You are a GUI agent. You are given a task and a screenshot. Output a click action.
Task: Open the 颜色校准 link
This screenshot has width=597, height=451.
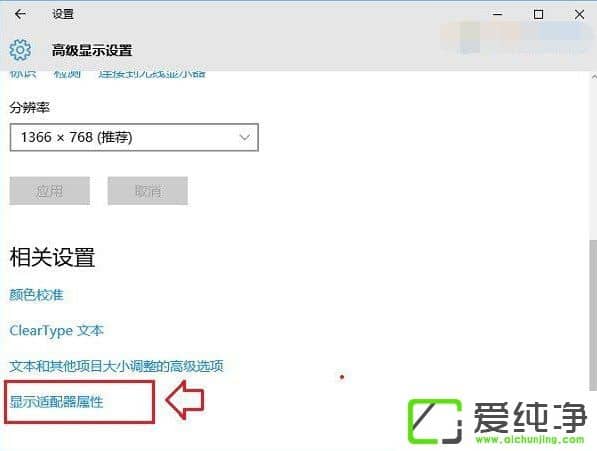click(x=37, y=295)
